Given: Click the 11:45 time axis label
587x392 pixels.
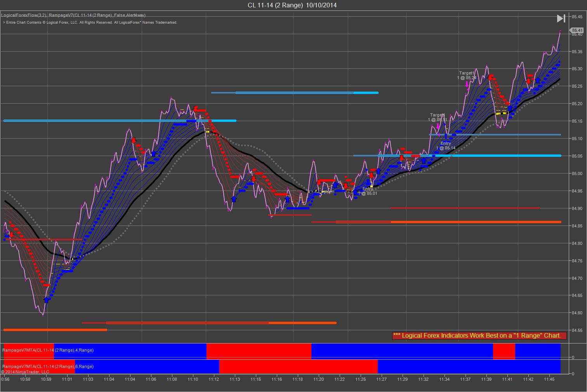Looking at the screenshot, I should pyautogui.click(x=549, y=379).
